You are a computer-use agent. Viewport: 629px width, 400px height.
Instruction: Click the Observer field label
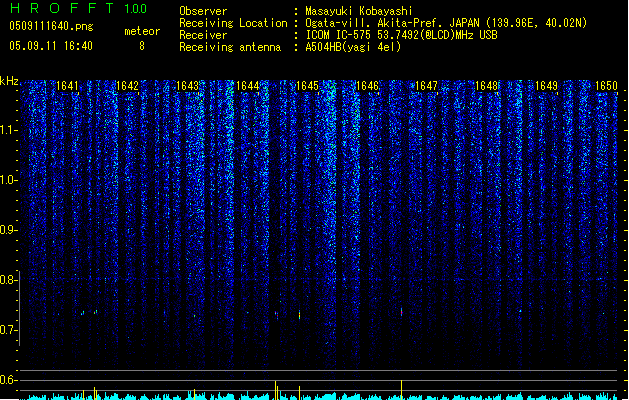pyautogui.click(x=203, y=11)
